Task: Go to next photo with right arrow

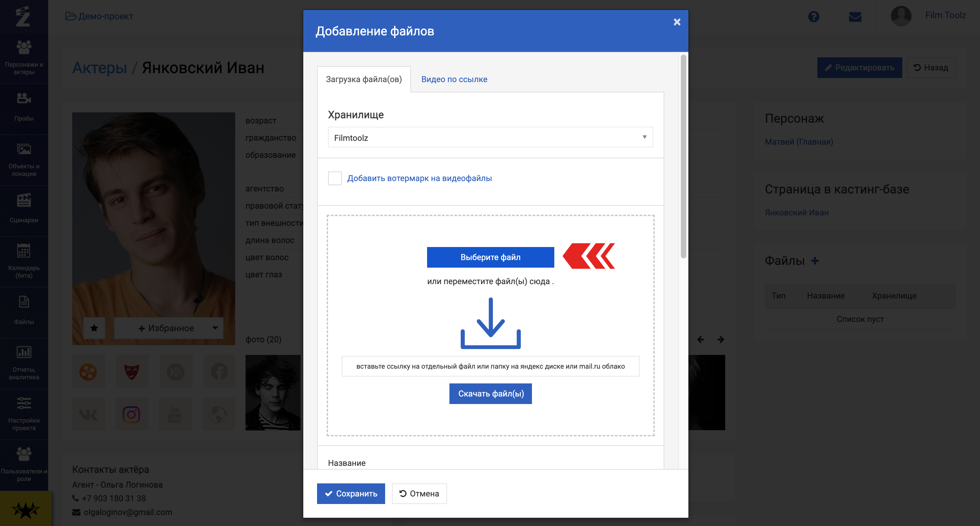Action: pos(720,339)
